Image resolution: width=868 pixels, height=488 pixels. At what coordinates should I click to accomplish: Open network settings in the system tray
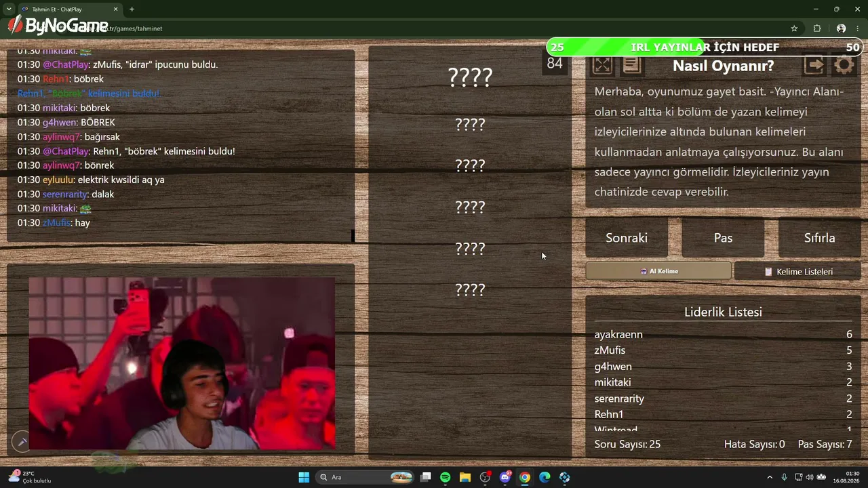[x=798, y=477]
